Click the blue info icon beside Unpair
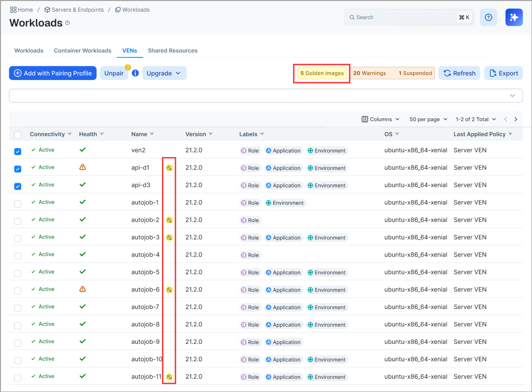The height and width of the screenshot is (392, 532). pos(135,73)
